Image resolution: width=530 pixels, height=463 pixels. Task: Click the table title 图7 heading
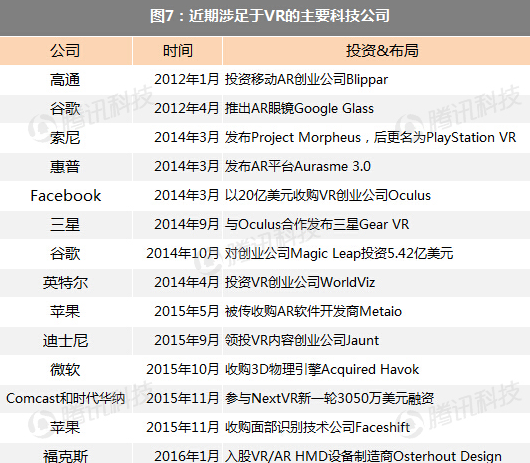[x=269, y=16]
